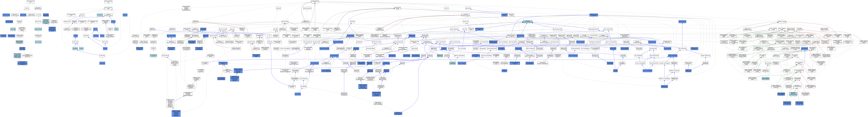868x117 pixels.
Task: Select the molecular_function root node
Action: pyautogui.click(x=31, y=2)
